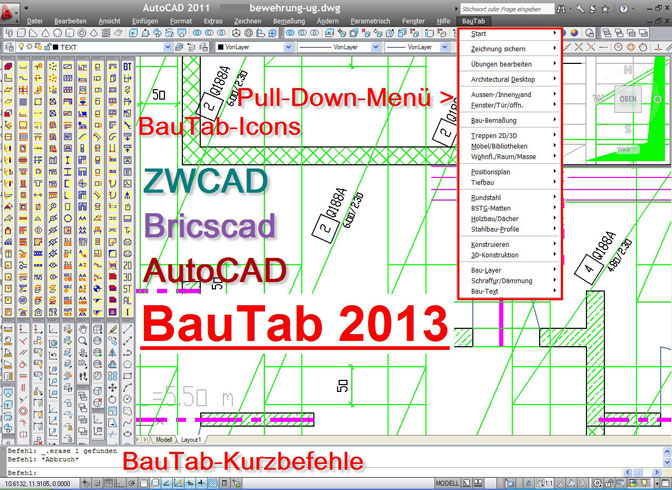Toggle TEXT layer lightbulb on/off
672x490 pixels.
tap(21, 47)
